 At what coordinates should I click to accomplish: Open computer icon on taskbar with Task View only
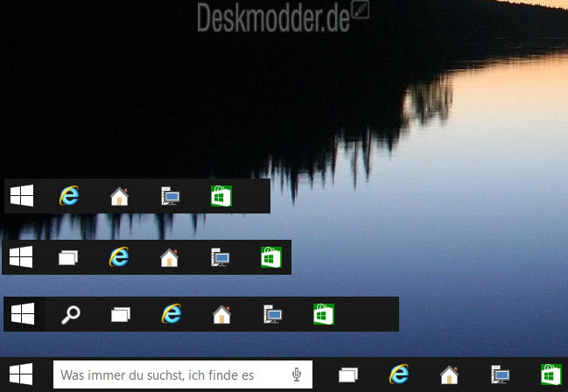tap(221, 257)
